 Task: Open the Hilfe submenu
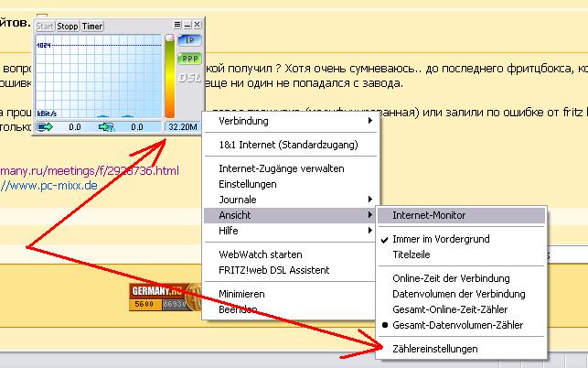(x=290, y=231)
